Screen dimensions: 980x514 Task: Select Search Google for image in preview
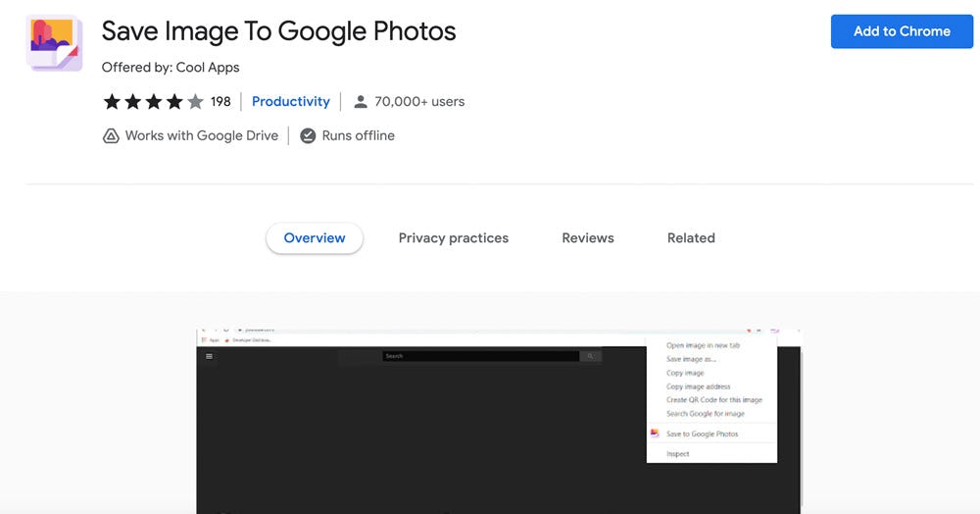(705, 413)
